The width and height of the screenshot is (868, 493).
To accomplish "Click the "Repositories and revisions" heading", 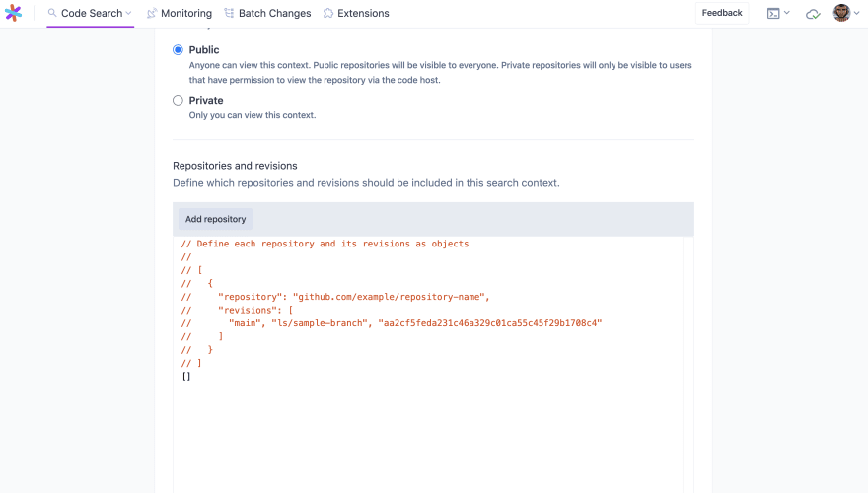I will tap(235, 166).
